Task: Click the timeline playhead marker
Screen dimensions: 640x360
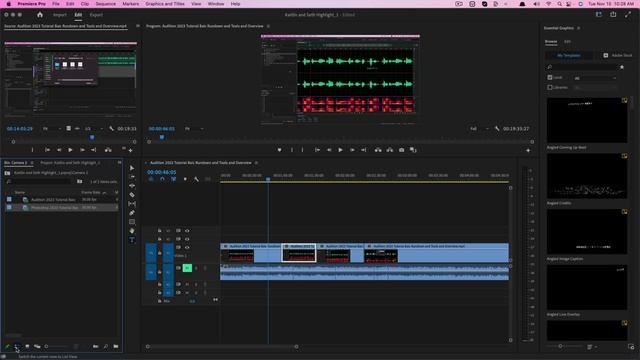Action: coord(268,179)
